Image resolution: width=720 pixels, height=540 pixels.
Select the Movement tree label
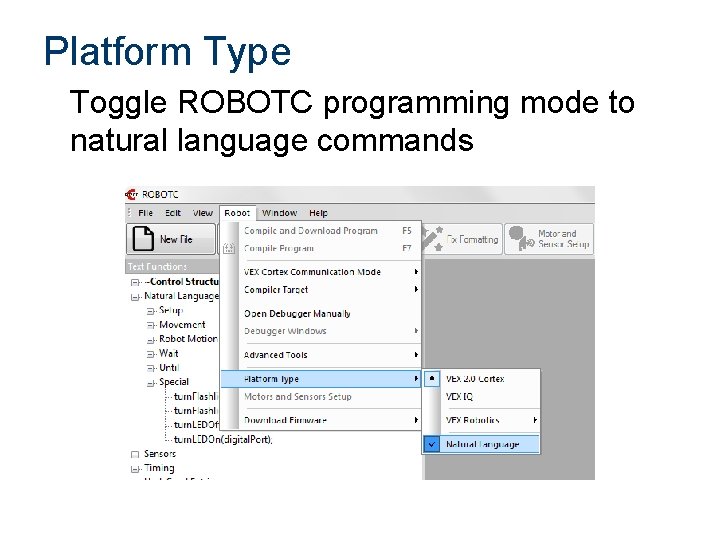[182, 325]
